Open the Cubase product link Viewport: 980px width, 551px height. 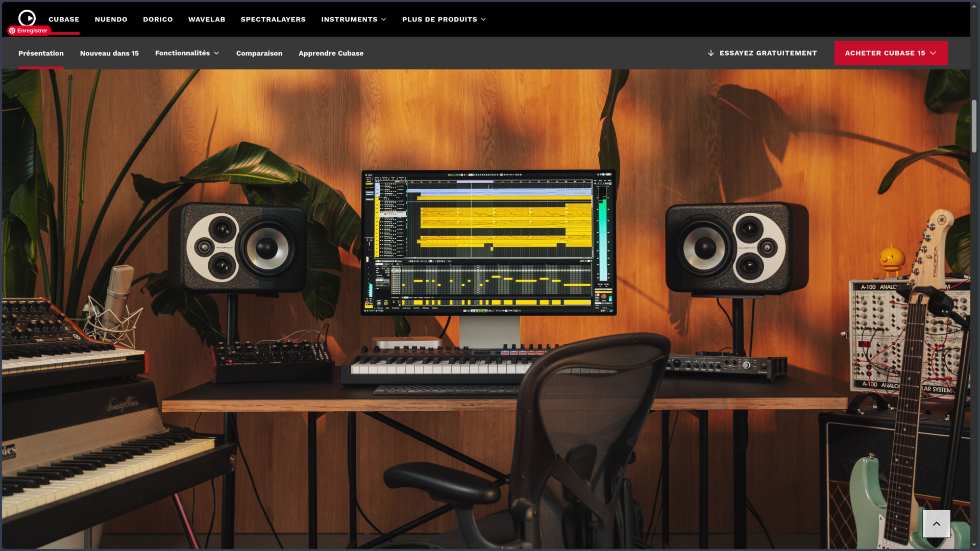click(64, 19)
